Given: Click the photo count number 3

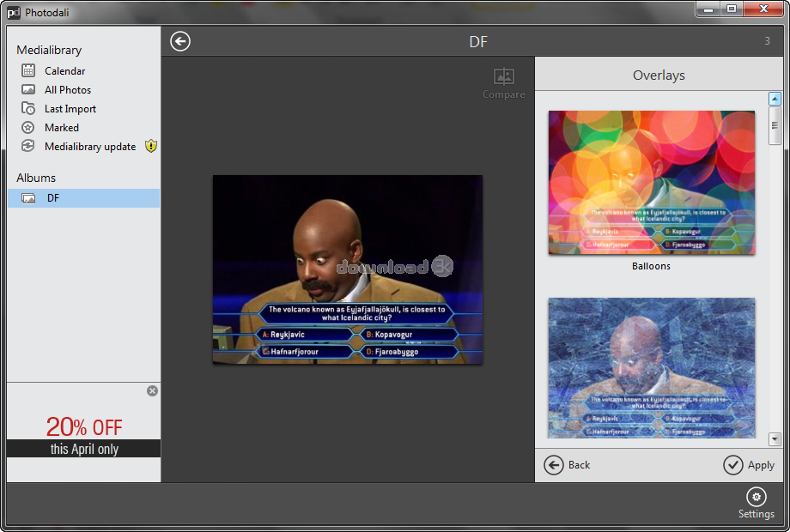Looking at the screenshot, I should 768,41.
